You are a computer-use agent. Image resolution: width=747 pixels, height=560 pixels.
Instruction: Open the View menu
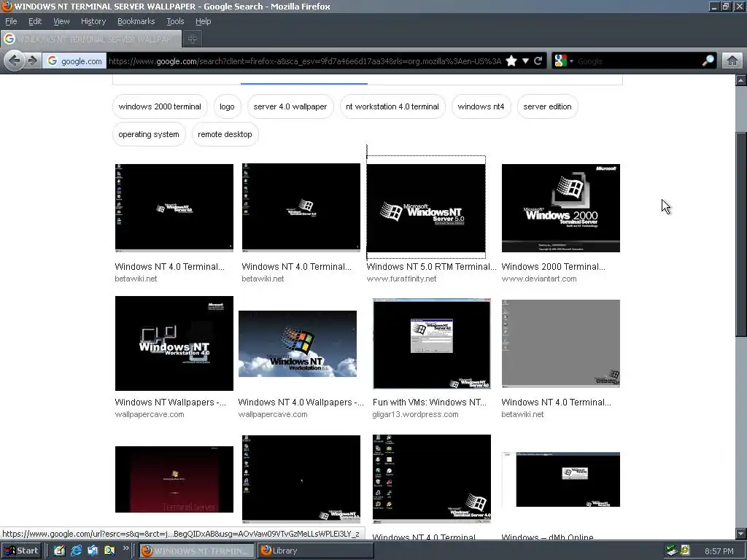pos(61,21)
